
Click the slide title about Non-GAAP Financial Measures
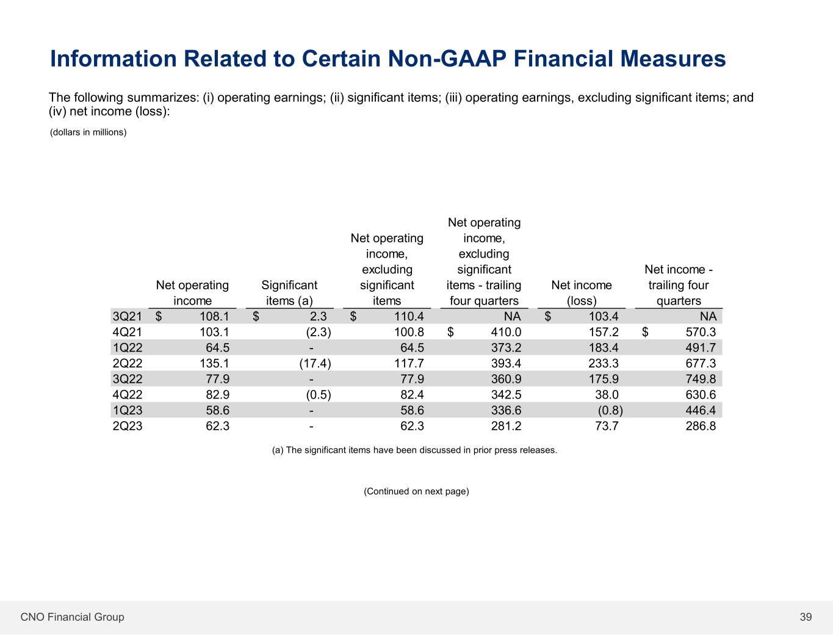[388, 59]
